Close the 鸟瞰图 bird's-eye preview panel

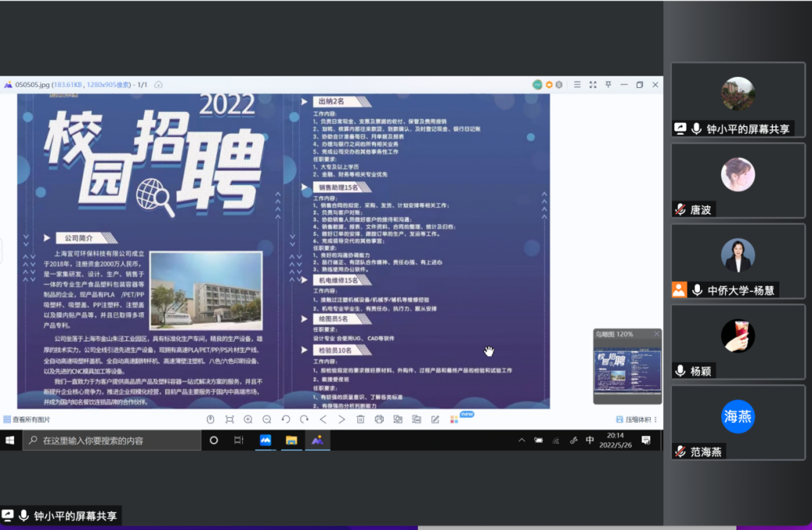(656, 334)
